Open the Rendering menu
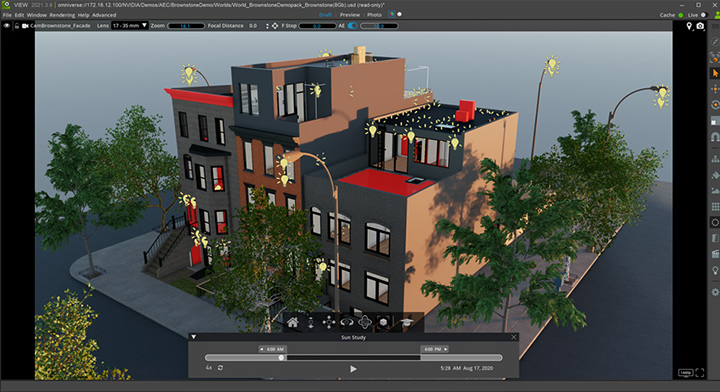Screen dimensions: 720x392 (x=62, y=15)
